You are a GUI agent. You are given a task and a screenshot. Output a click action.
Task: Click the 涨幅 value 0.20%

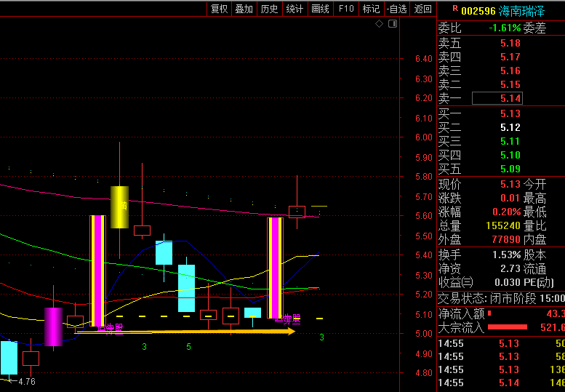coord(507,212)
